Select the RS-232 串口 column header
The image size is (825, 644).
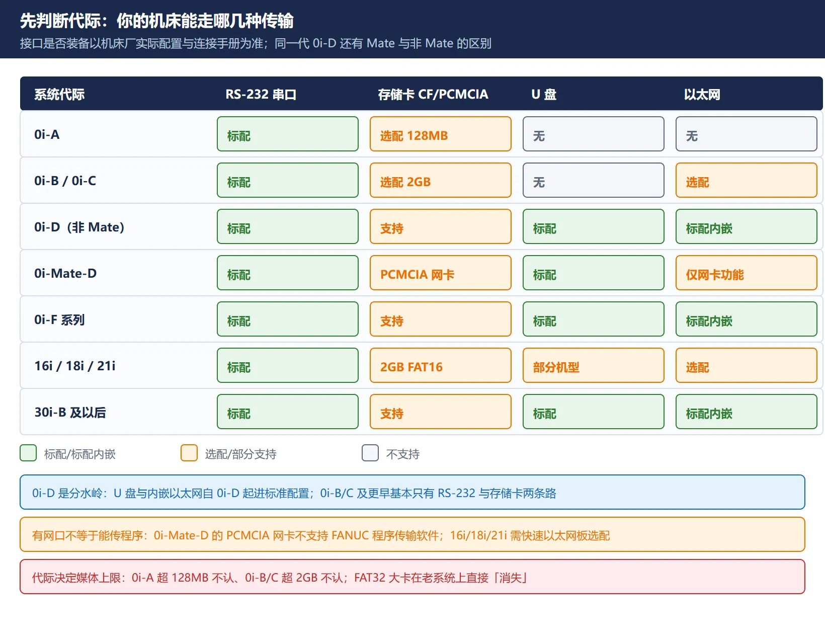point(261,94)
